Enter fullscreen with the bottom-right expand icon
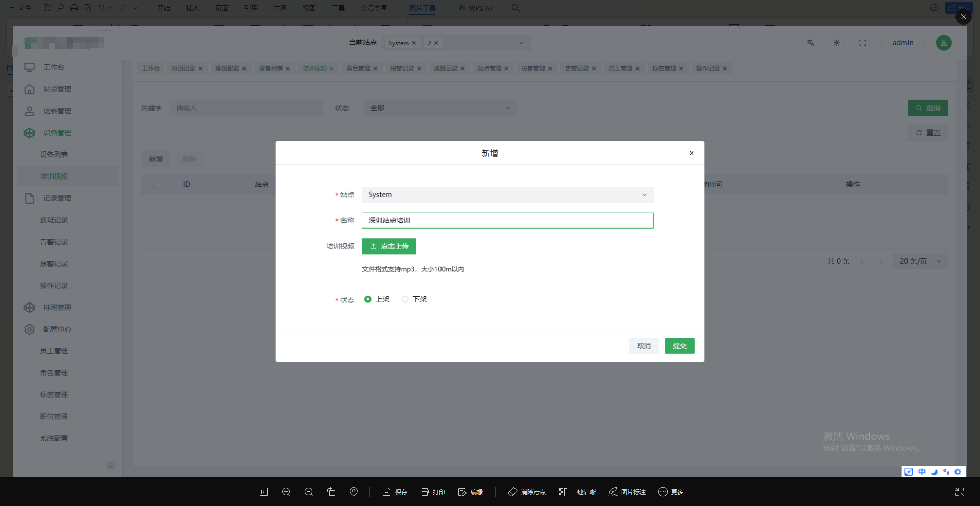This screenshot has height=506, width=980. click(959, 492)
